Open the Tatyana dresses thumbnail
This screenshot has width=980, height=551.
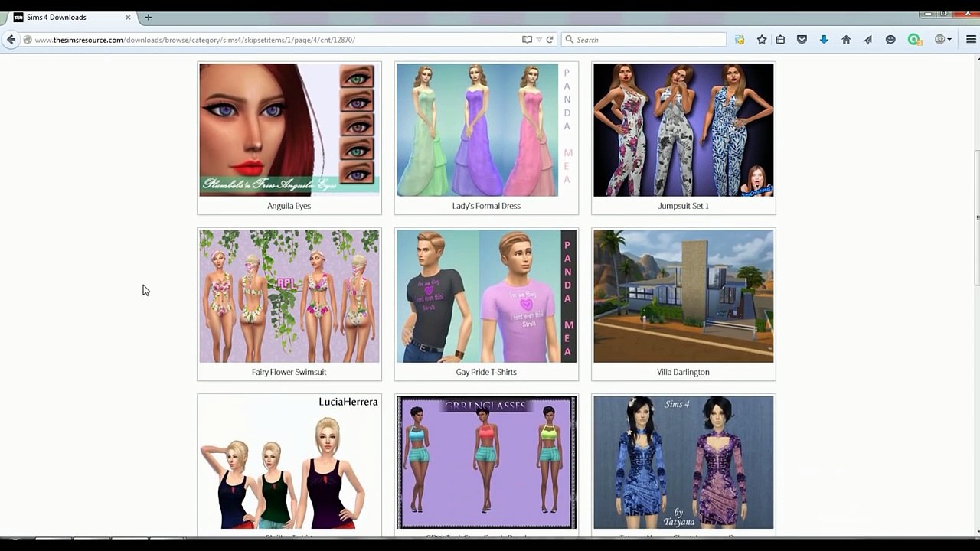(x=684, y=462)
